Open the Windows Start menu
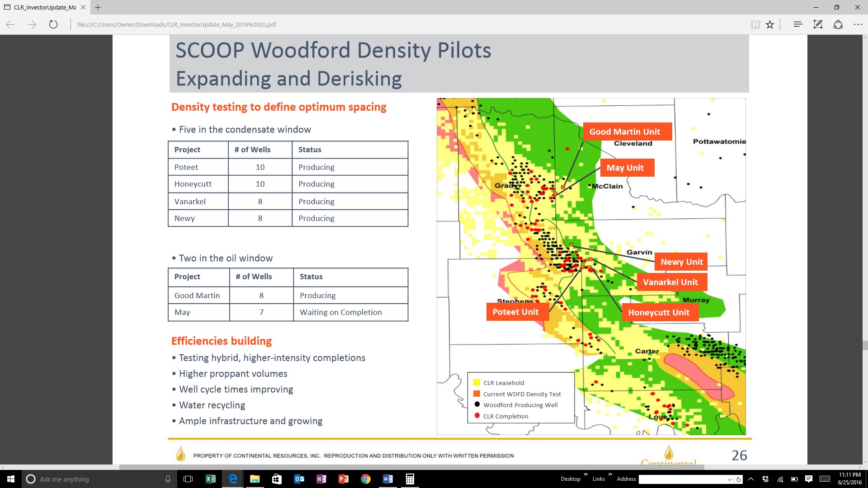Screen dimensions: 868x488 (11, 479)
